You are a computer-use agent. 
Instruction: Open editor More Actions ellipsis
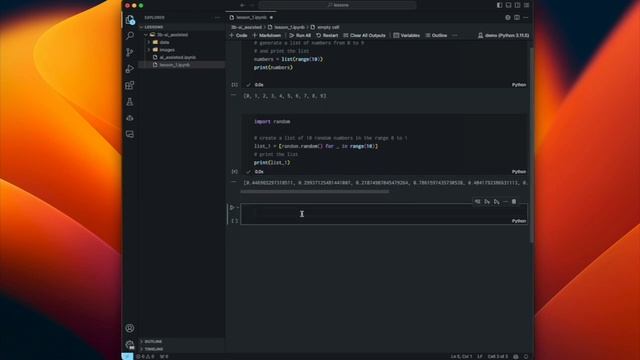tap(526, 18)
